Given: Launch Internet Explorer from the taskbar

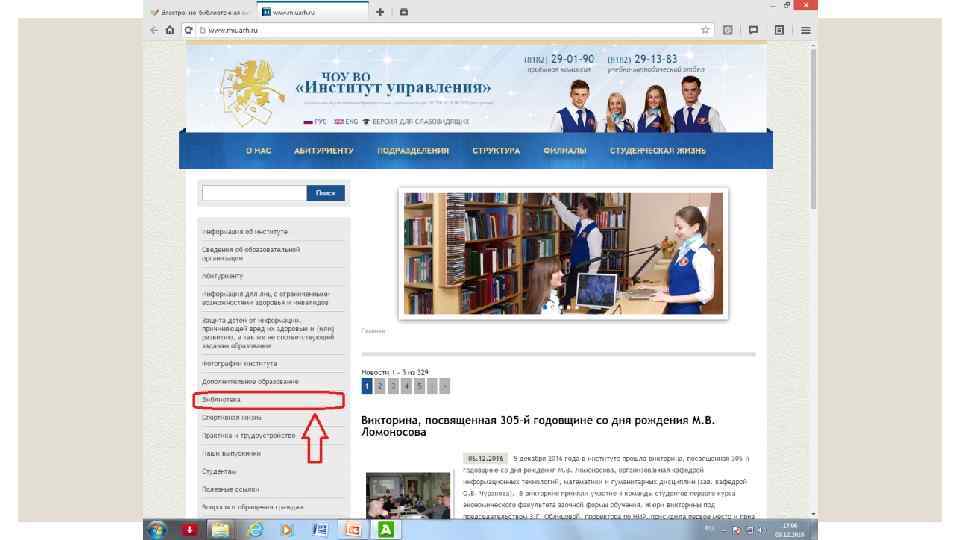Looking at the screenshot, I should click(x=255, y=530).
